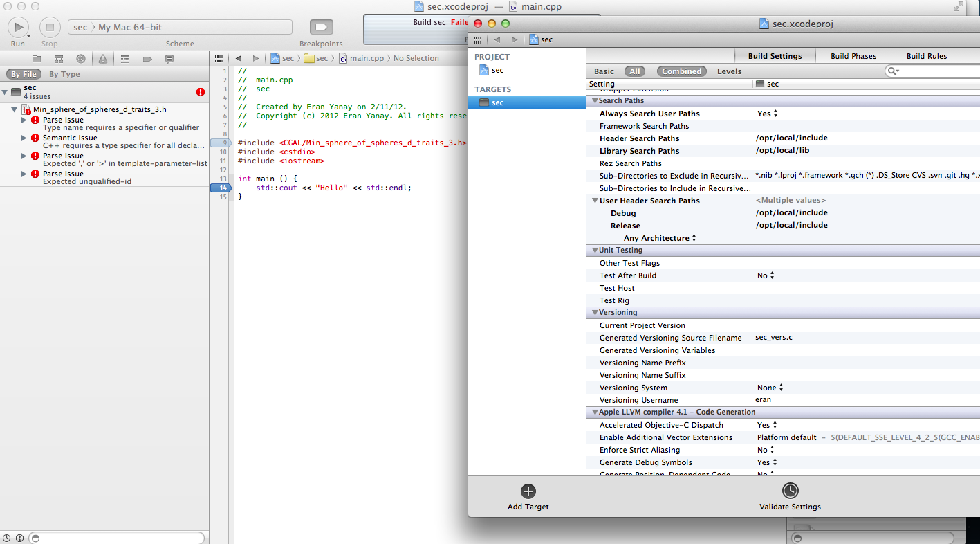980x544 pixels.
Task: Open Generate Debug Symbols Yes popup
Action: [x=768, y=462]
